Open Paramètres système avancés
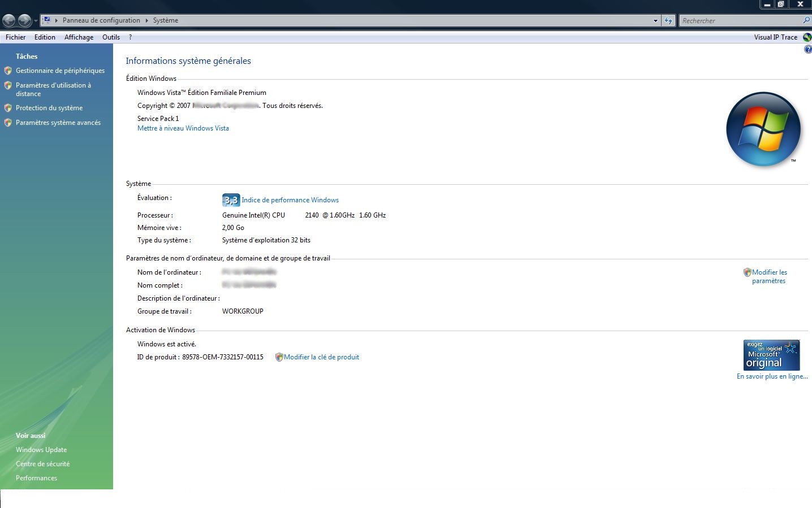812x508 pixels. (x=58, y=123)
